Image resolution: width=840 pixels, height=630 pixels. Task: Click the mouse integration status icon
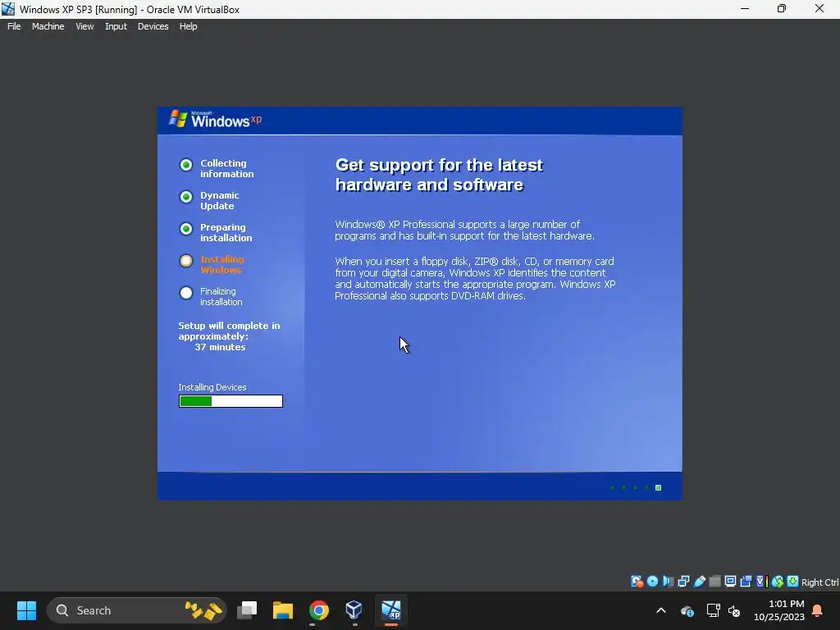tap(778, 582)
